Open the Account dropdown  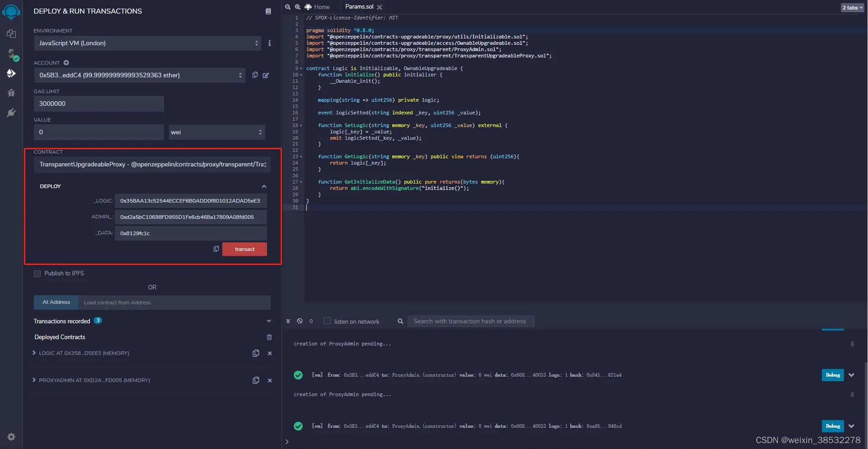140,75
